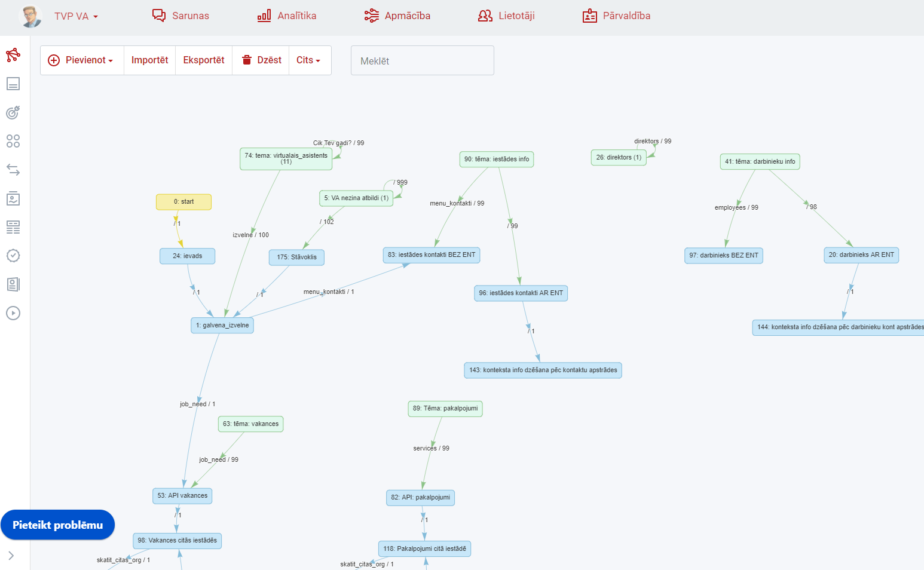Screen dimensions: 924x570
Task: Click the play circle sidebar icon
Action: [x=13, y=313]
